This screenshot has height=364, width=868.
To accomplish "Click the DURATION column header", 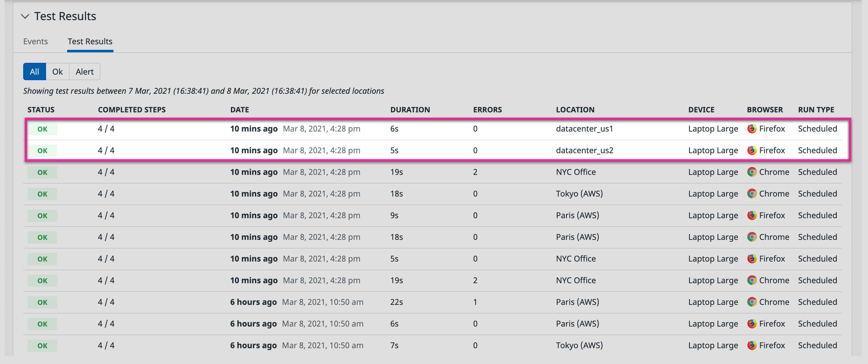I will point(410,109).
